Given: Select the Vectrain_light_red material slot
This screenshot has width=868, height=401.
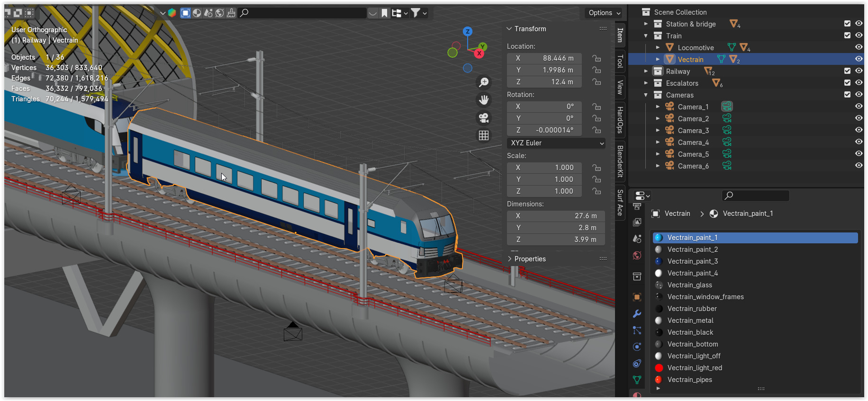Looking at the screenshot, I should click(755, 368).
